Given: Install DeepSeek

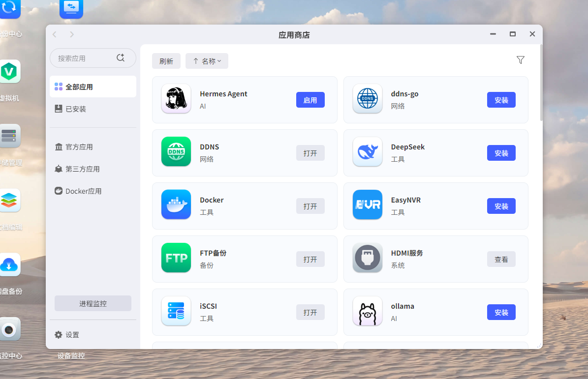Looking at the screenshot, I should pos(501,153).
